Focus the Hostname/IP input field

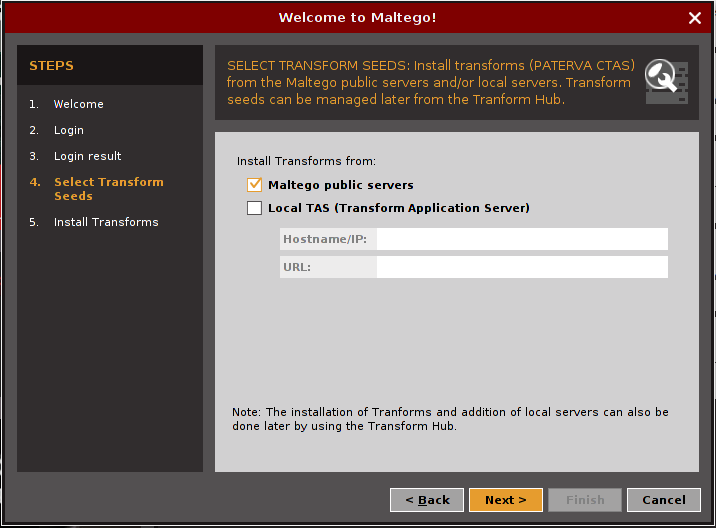521,239
